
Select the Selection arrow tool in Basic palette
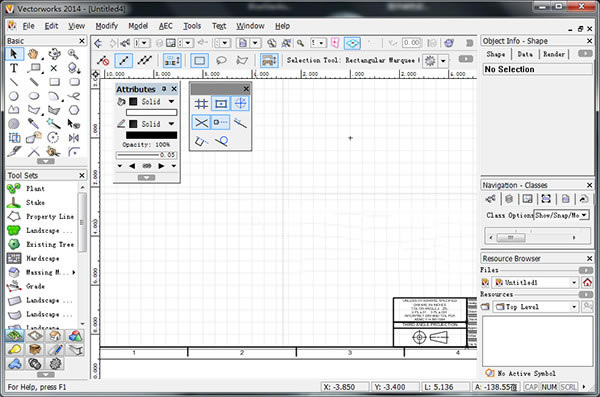click(14, 54)
